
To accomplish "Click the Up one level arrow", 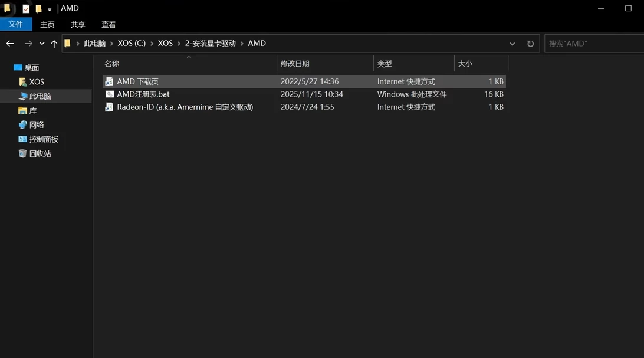I will click(54, 44).
